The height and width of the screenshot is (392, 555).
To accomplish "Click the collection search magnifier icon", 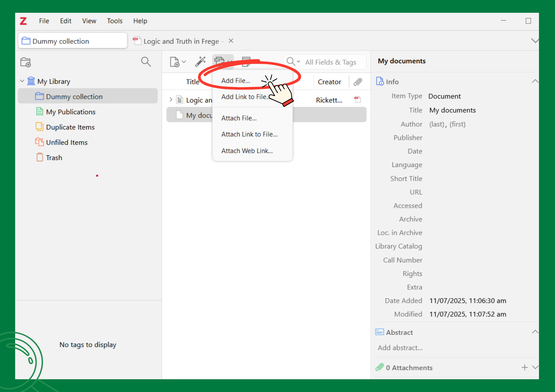I will pyautogui.click(x=146, y=62).
